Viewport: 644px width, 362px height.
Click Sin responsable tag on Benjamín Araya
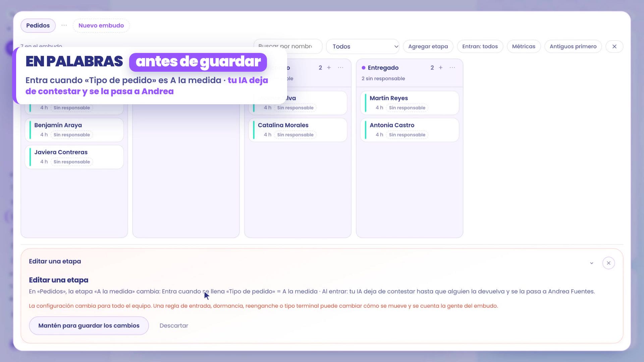72,135
